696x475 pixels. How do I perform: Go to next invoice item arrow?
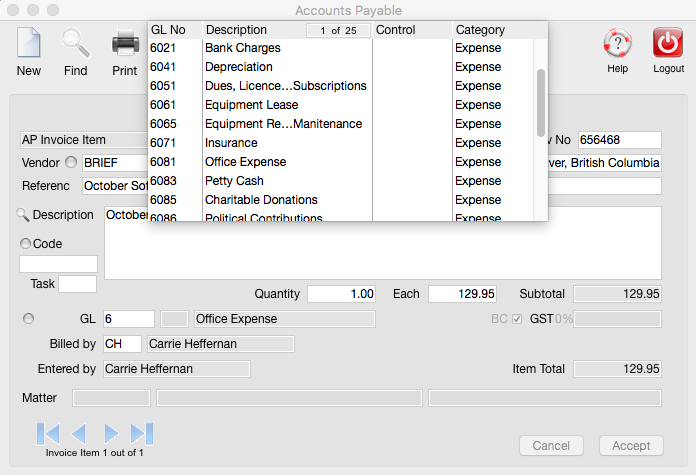(x=111, y=433)
